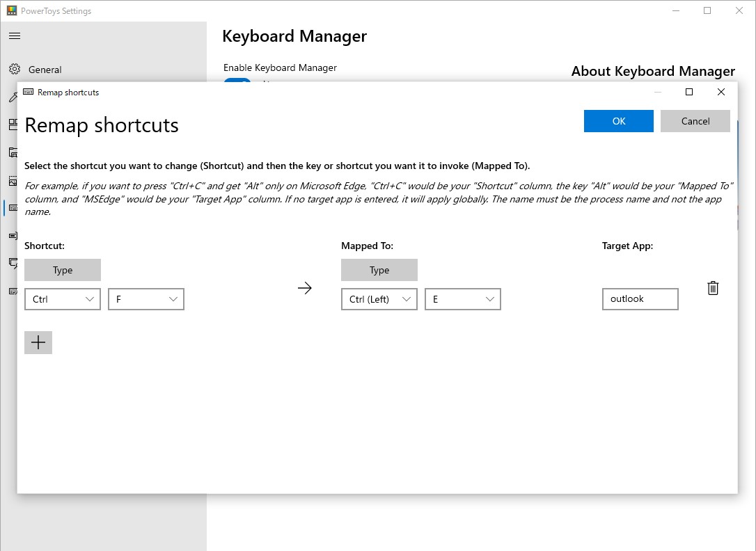Open the Shortcut Guide sidebar icon
Screen dimensions: 756x551
point(15,263)
